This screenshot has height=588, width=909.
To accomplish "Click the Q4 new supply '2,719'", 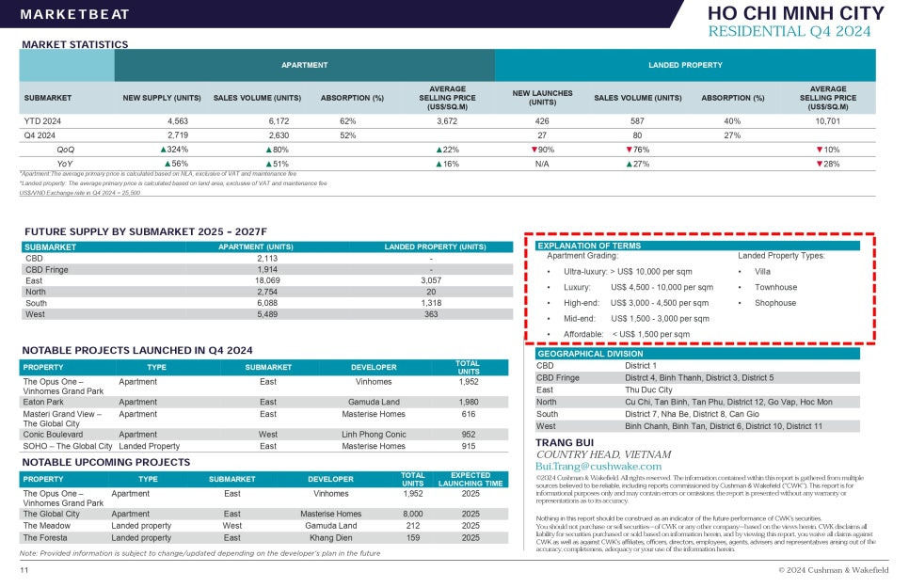I will [178, 135].
